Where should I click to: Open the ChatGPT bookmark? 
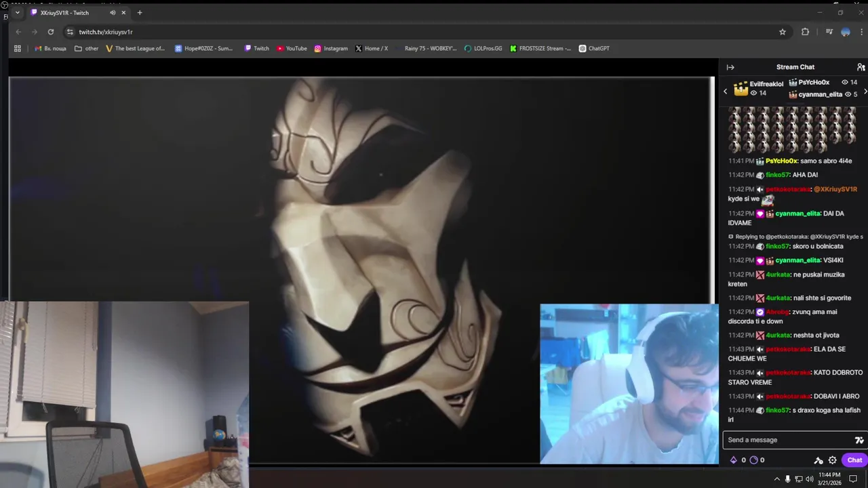click(x=594, y=49)
